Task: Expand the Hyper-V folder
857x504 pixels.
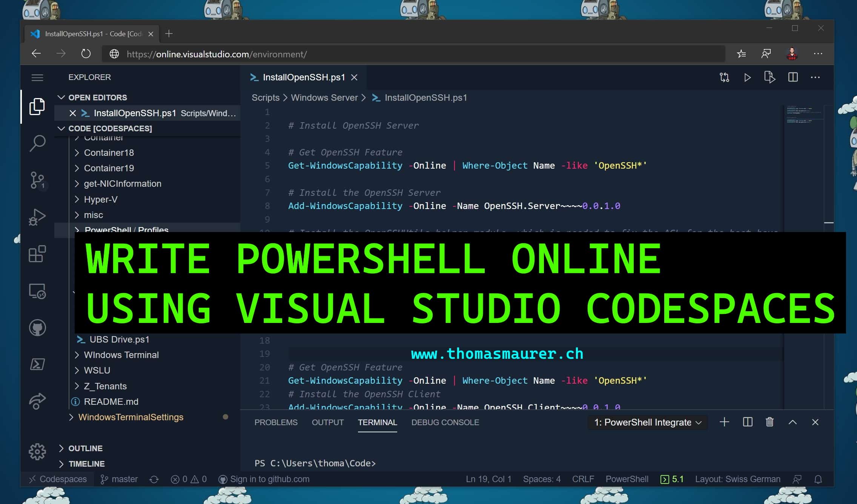Action: (100, 199)
